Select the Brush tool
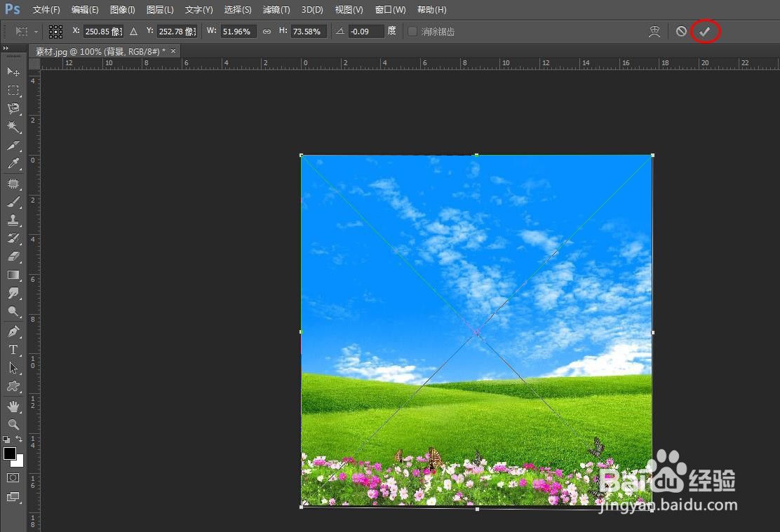Screen dimensions: 780x532 click(13, 202)
